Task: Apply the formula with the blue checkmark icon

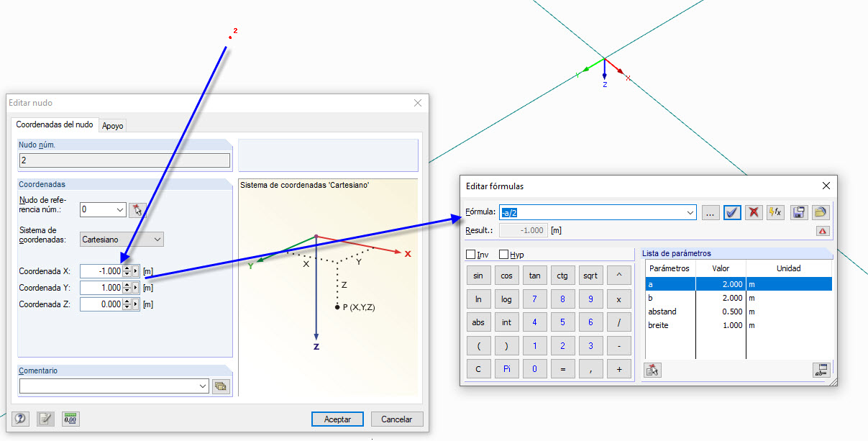Action: (732, 212)
